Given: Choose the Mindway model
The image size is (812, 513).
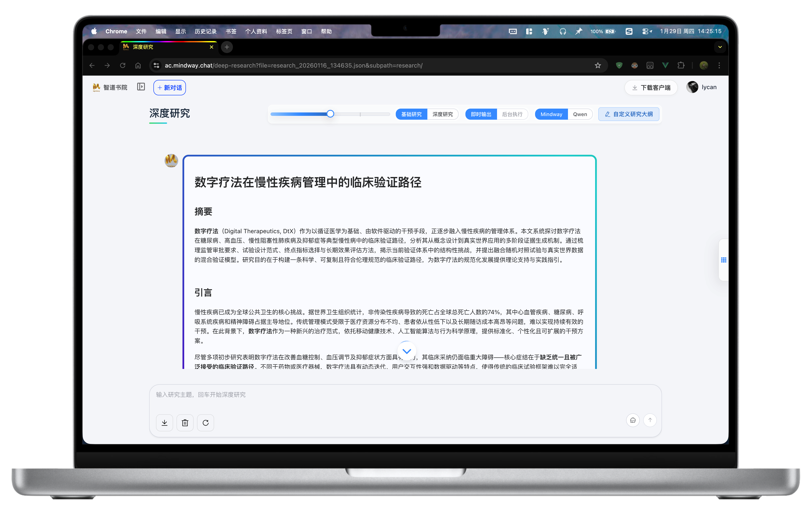Looking at the screenshot, I should (551, 114).
